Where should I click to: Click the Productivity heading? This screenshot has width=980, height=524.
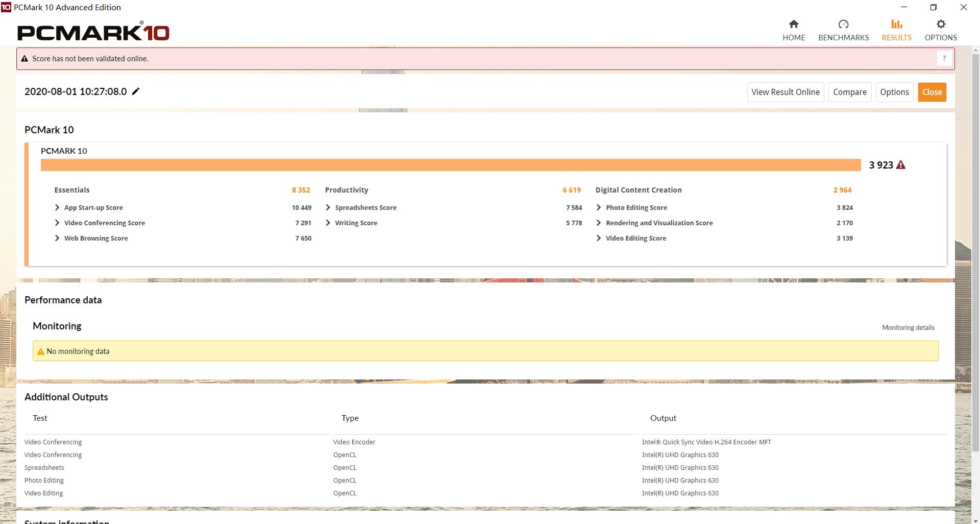click(x=347, y=190)
